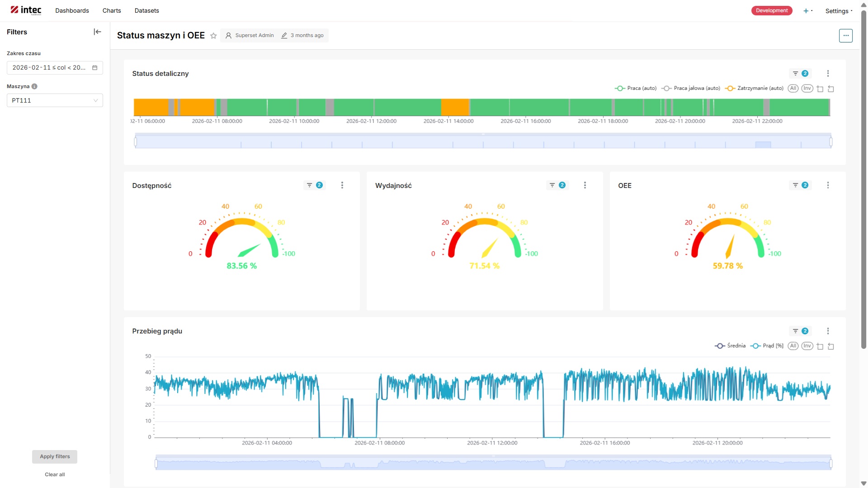868x488 pixels.
Task: Show applied filters on Przebieg prądu
Action: [x=800, y=331]
